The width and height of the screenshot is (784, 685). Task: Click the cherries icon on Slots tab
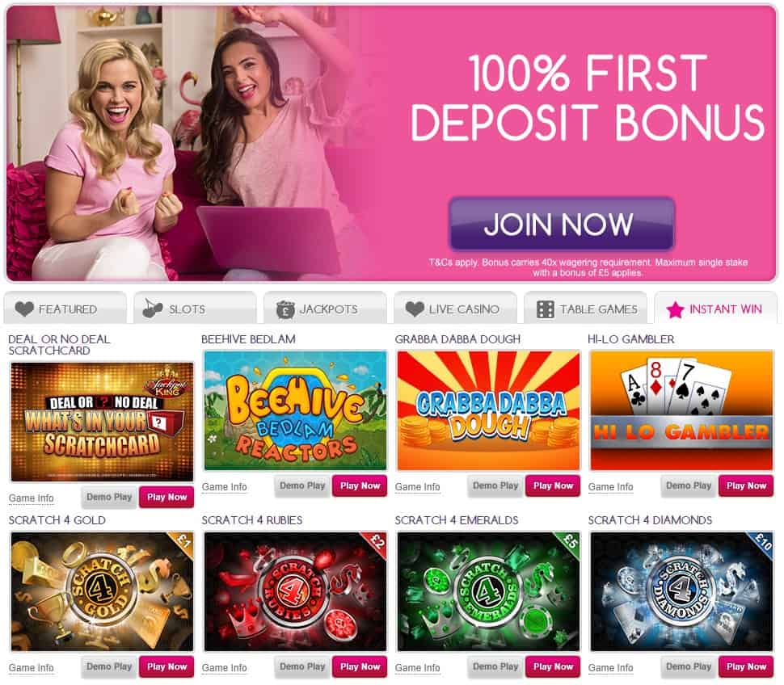click(152, 309)
